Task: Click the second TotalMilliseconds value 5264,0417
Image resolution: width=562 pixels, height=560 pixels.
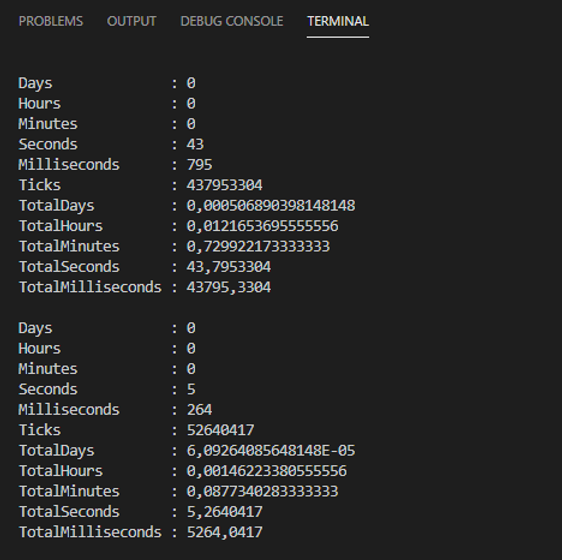Action: [x=225, y=532]
